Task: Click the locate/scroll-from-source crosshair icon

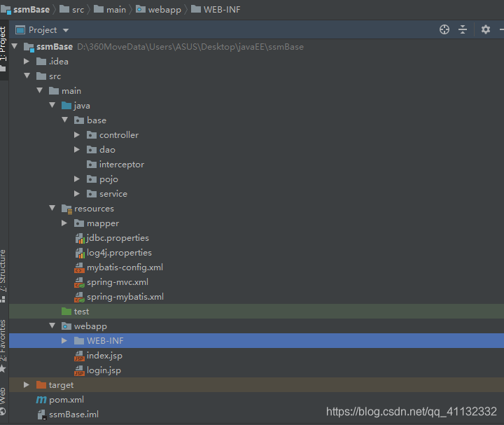Action: [444, 29]
